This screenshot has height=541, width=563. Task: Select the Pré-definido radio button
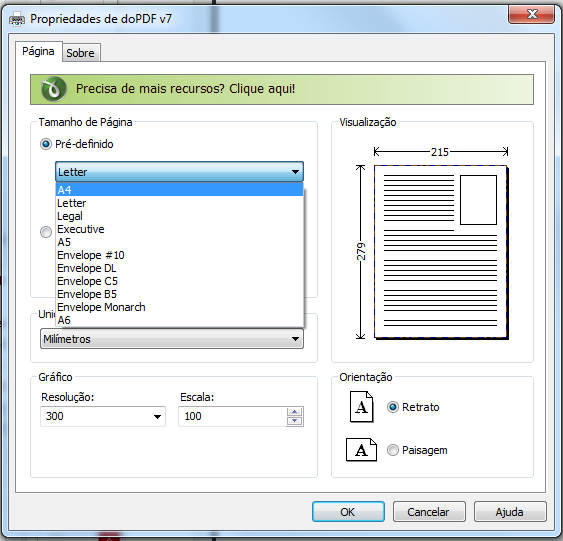pos(46,144)
